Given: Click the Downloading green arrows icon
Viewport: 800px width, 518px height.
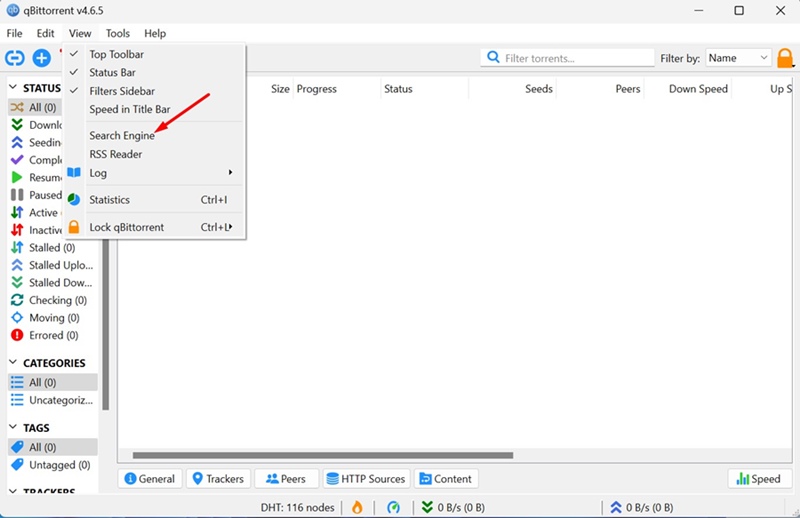Looking at the screenshot, I should [x=17, y=125].
